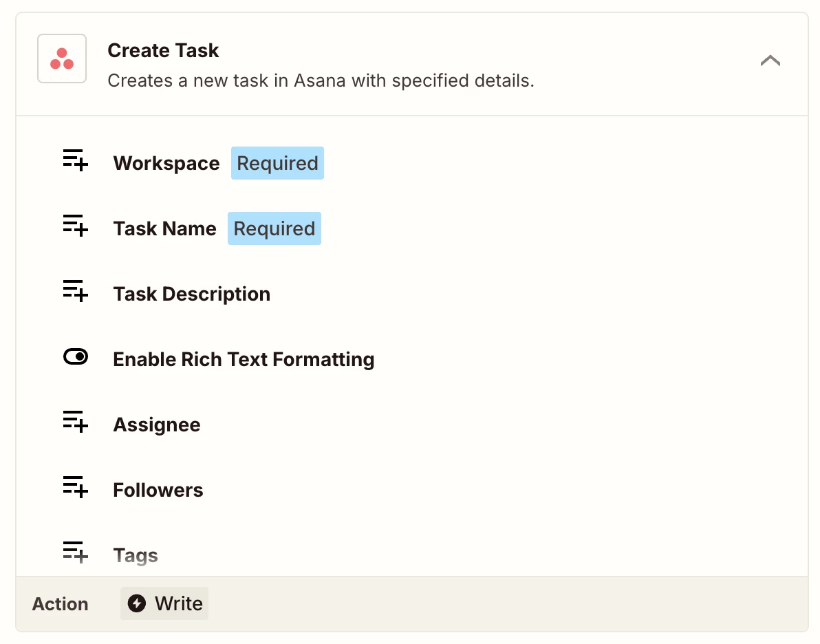Click the lightning bolt Write icon
The width and height of the screenshot is (820, 644).
(137, 603)
